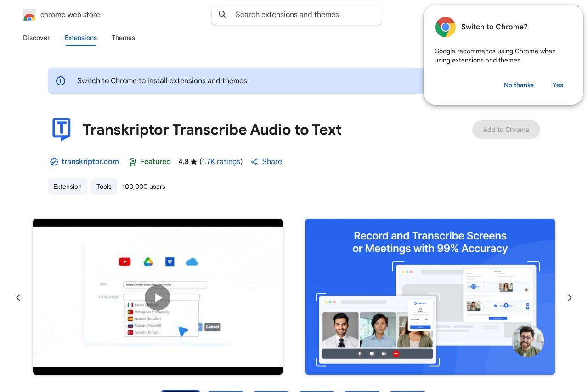The height and width of the screenshot is (392, 588).
Task: Click the chrome web store title
Action: pyautogui.click(x=70, y=15)
